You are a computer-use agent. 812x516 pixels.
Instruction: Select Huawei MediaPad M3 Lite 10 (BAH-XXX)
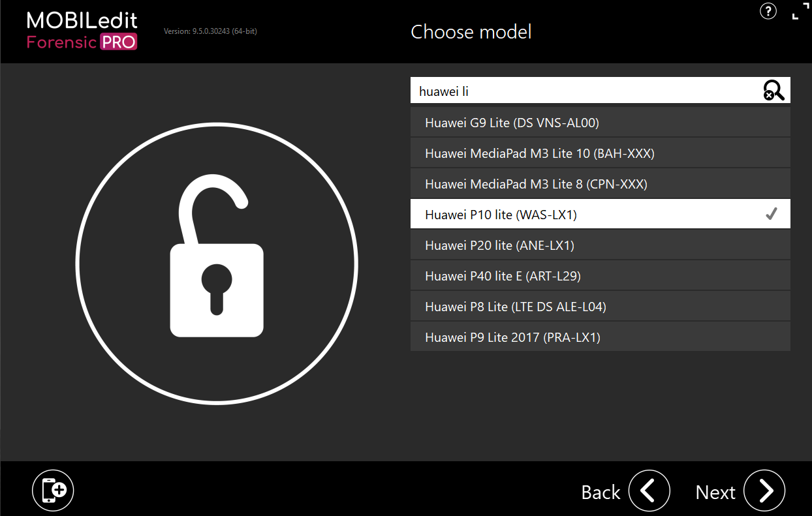pos(601,153)
